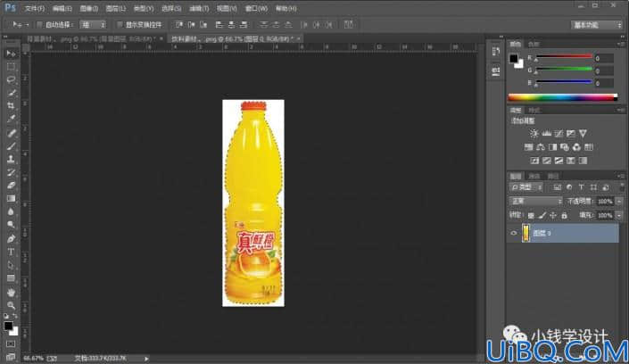Click the zoom level 66.67% field
The image size is (629, 364).
[x=33, y=358]
